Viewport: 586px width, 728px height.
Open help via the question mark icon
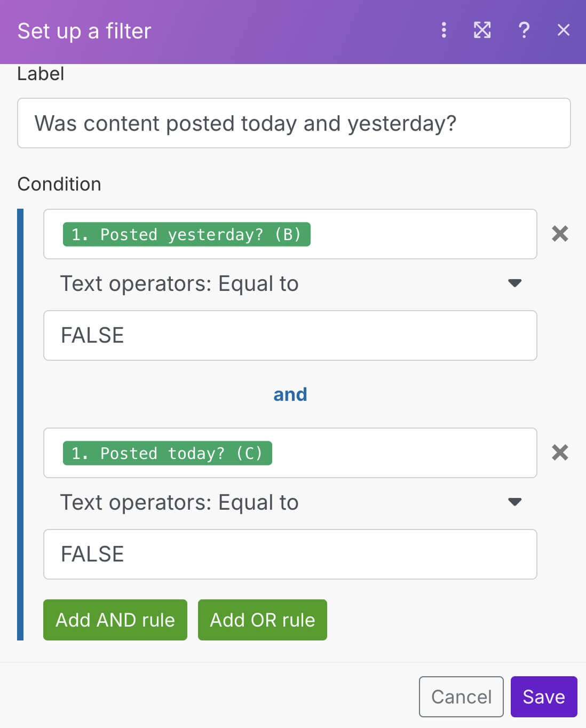tap(524, 31)
